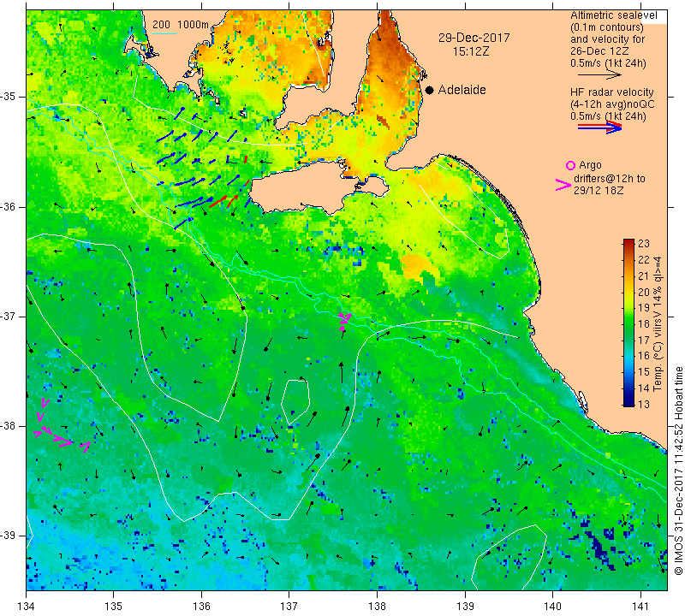Click the IMOS copyright timestamp text
This screenshot has width=685, height=616.
[678, 471]
